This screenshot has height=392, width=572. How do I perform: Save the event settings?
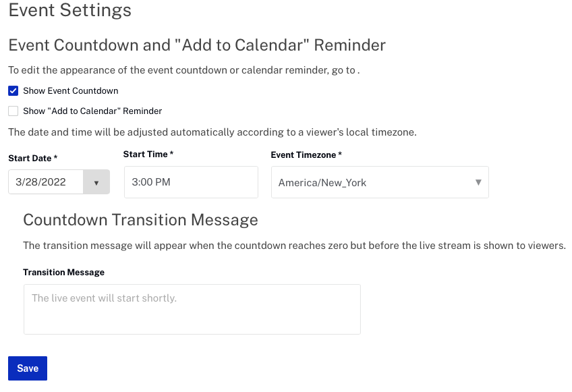pyautogui.click(x=28, y=368)
